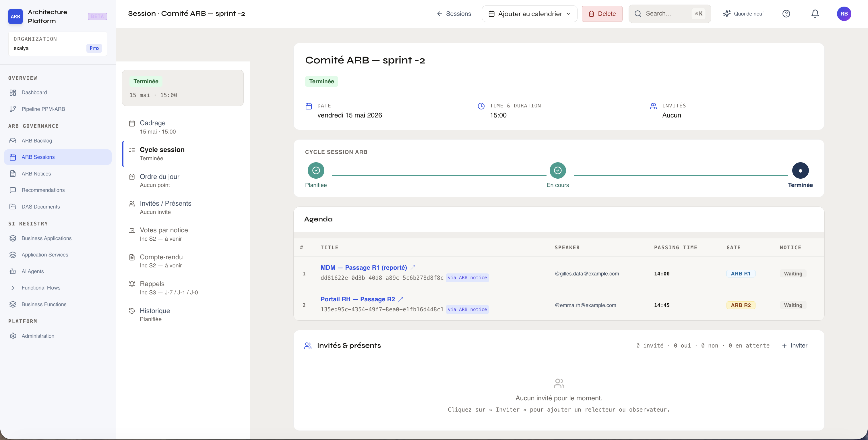
Task: Focus the Search field
Action: click(670, 14)
